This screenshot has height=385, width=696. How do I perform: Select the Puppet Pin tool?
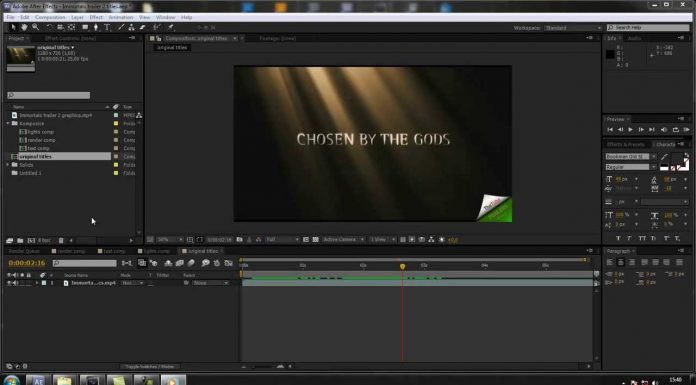pos(170,27)
